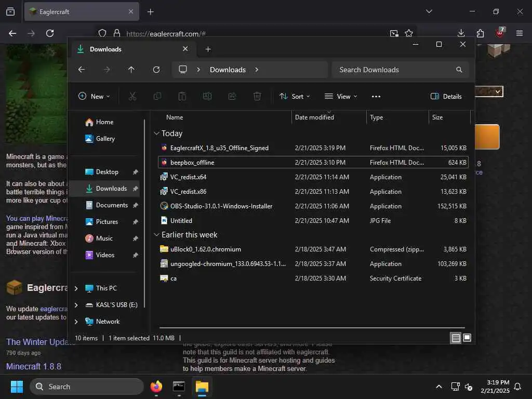Collapse the Earlier this week group
The image size is (532, 399).
pos(156,235)
